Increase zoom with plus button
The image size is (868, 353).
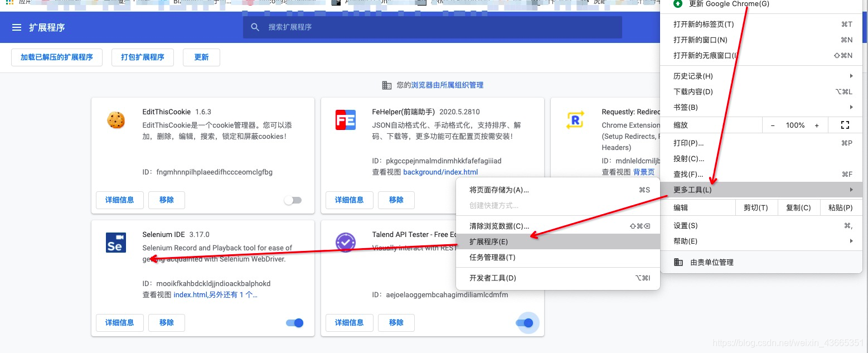point(817,125)
